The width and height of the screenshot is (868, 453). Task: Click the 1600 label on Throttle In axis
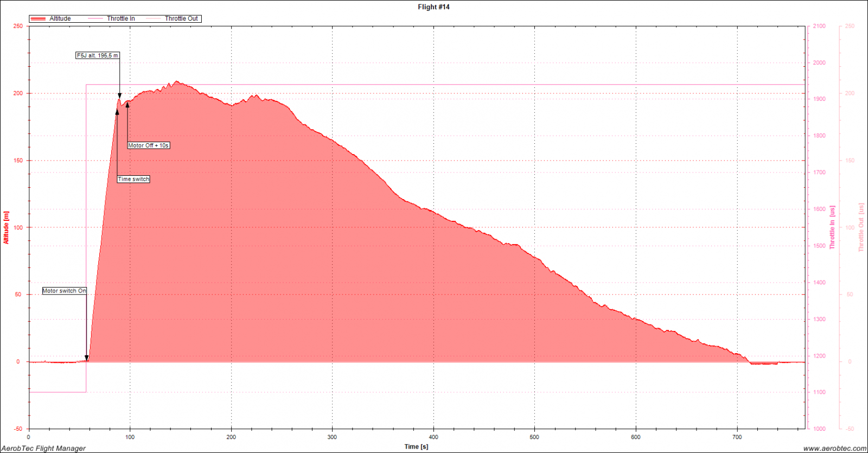point(819,209)
